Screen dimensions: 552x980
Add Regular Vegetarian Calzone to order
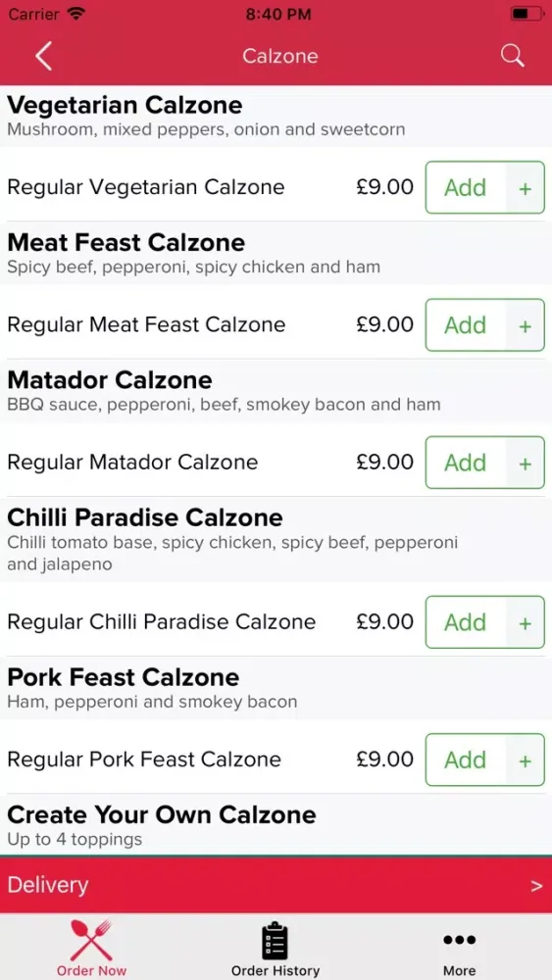pyautogui.click(x=466, y=187)
